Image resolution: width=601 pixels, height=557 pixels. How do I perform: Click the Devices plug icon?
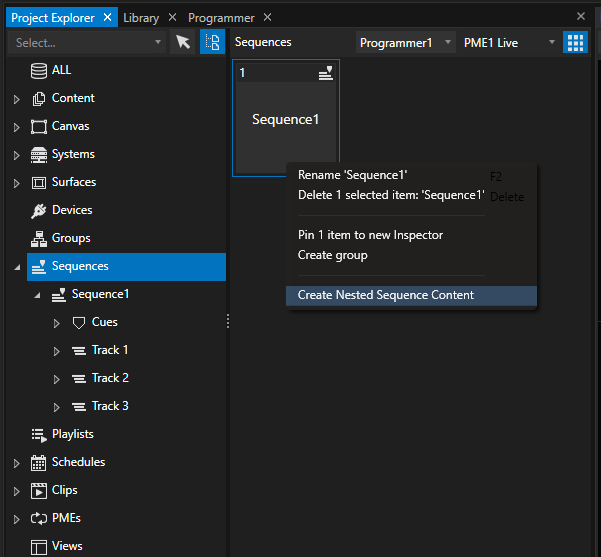tap(39, 210)
